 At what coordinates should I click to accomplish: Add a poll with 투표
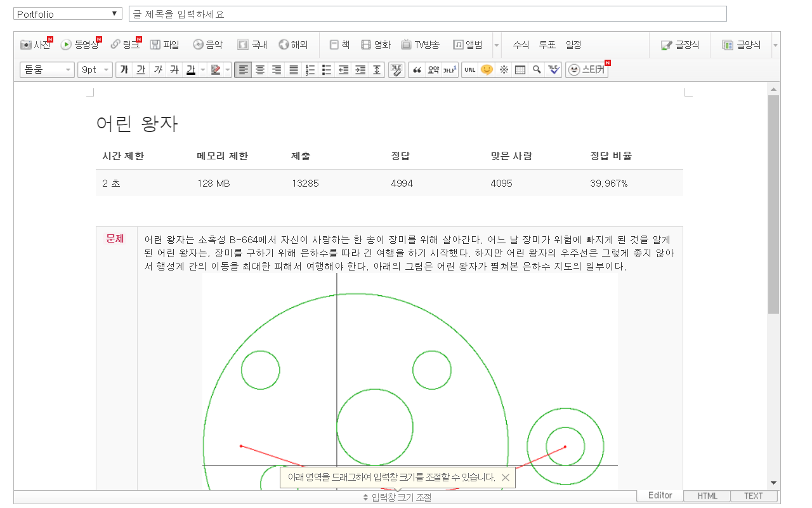(x=547, y=45)
